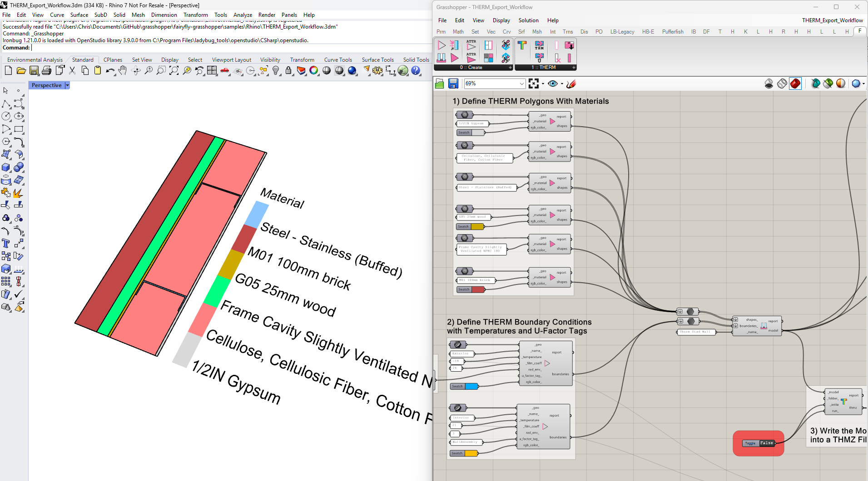Toggle Grasshopper preview eye icon
The height and width of the screenshot is (481, 868).
552,83
